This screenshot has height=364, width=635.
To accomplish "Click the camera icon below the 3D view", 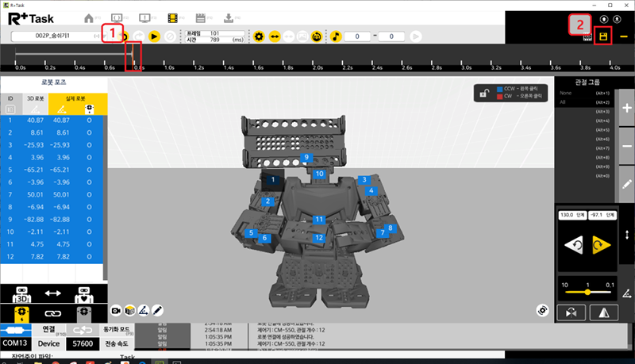I will click(x=117, y=308).
